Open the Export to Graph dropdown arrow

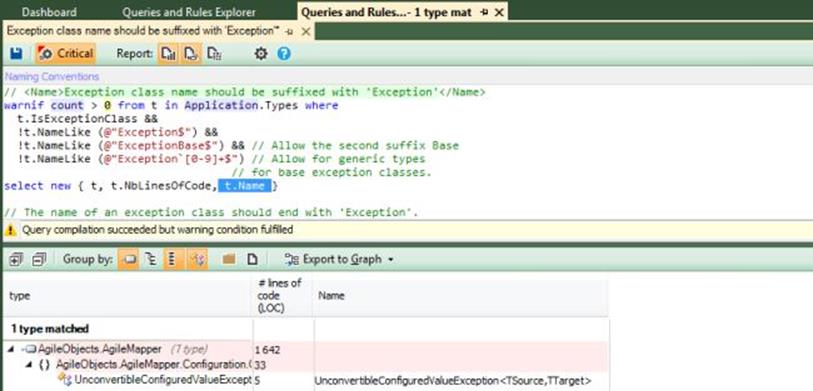(390, 259)
